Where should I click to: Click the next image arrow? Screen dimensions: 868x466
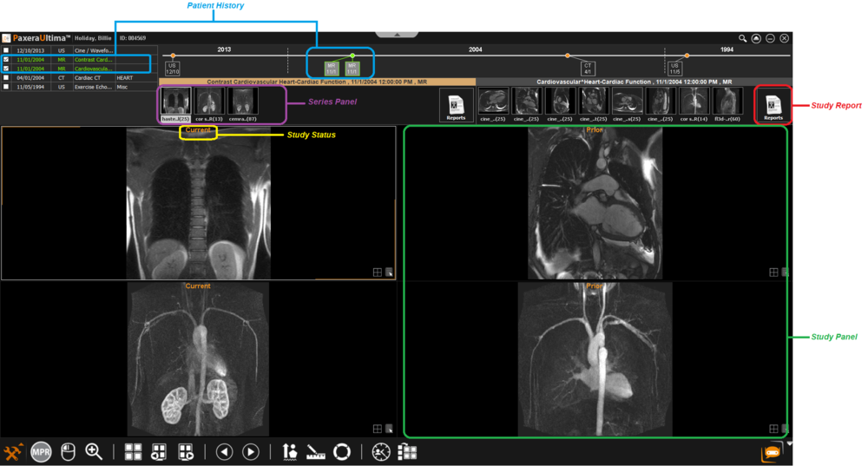click(250, 452)
